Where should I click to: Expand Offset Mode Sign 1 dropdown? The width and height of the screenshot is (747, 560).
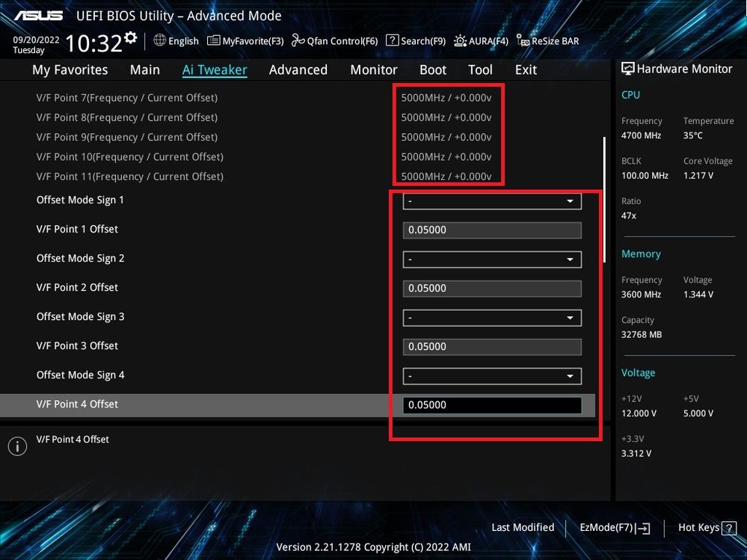[492, 201]
